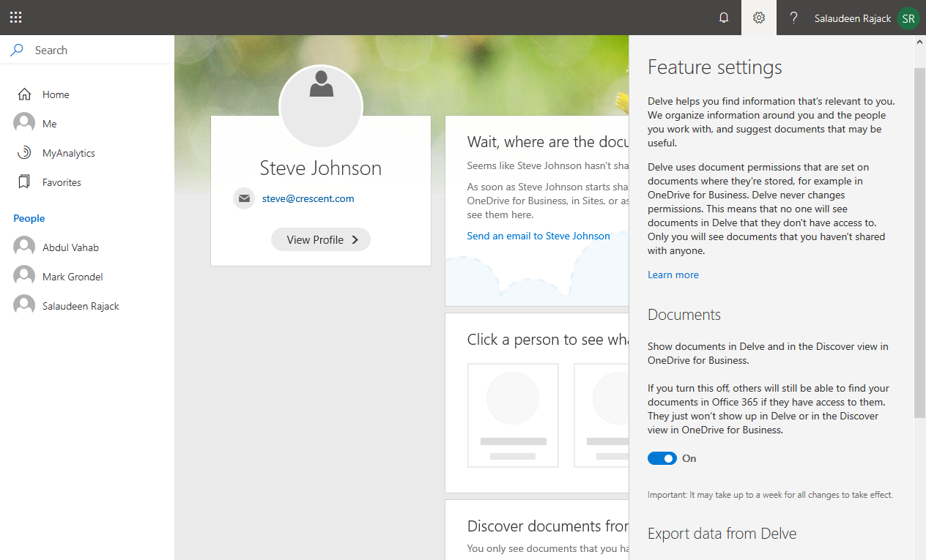The height and width of the screenshot is (560, 926).
Task: Click the Settings gear icon
Action: point(758,18)
